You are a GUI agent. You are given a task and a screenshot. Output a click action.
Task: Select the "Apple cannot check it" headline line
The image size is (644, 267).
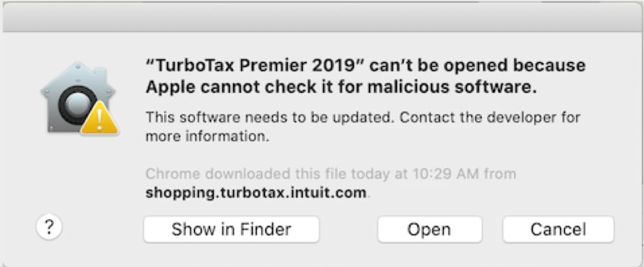341,87
